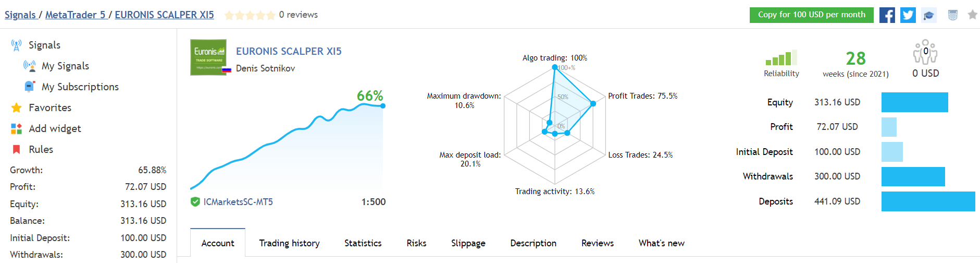The width and height of the screenshot is (980, 263).
Task: Share signal on Facebook
Action: tap(887, 15)
